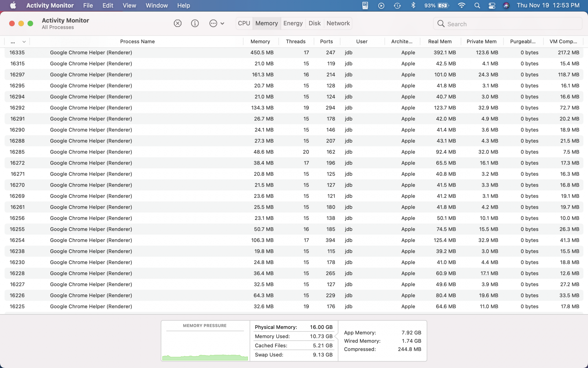The image size is (588, 368).
Task: Open the Siri icon in menu bar
Action: tap(506, 6)
